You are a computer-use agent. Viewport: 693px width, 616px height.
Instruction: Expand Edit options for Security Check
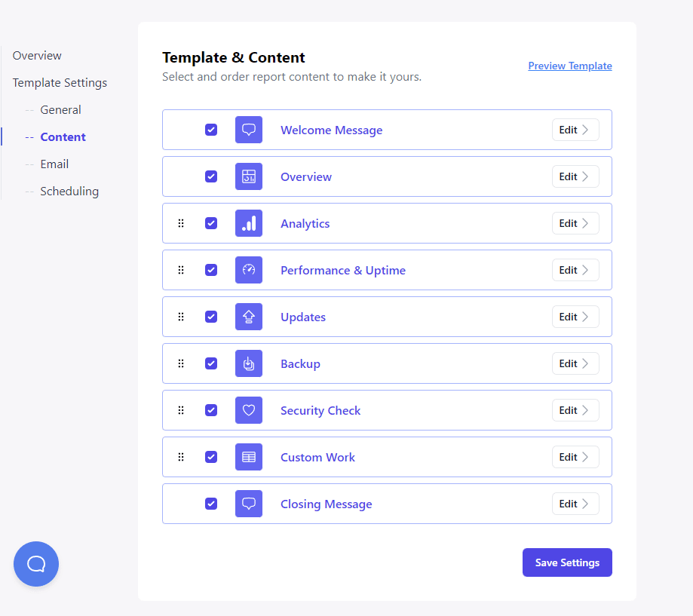(575, 410)
